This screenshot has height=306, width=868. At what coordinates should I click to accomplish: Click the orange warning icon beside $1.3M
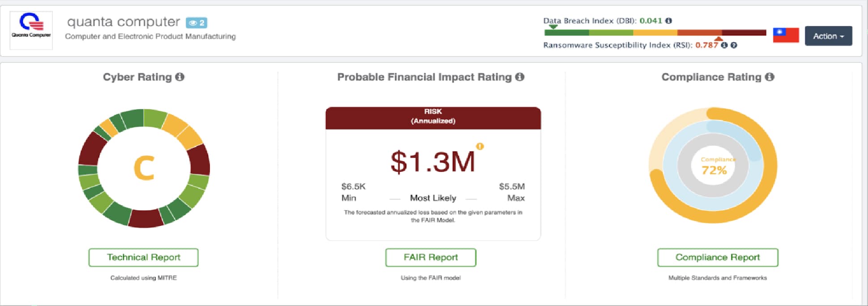tap(480, 146)
